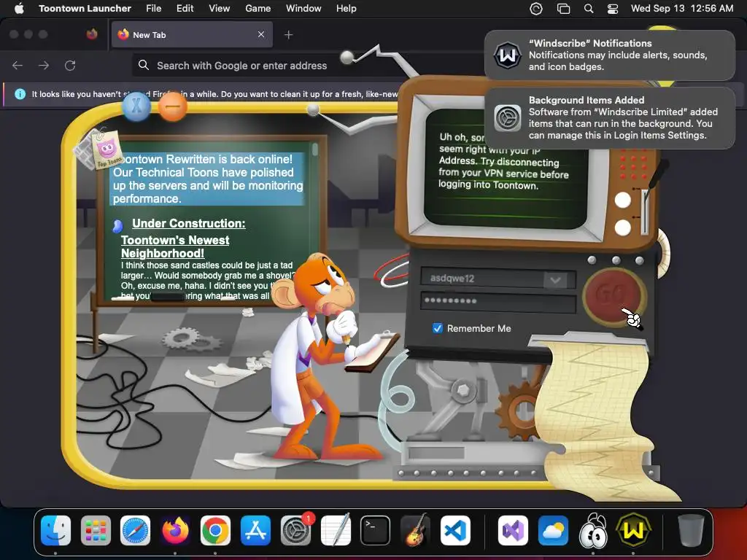Screen dimensions: 747x560
Task: Click the Windscribe menu bar status icon
Action: [x=536, y=9]
